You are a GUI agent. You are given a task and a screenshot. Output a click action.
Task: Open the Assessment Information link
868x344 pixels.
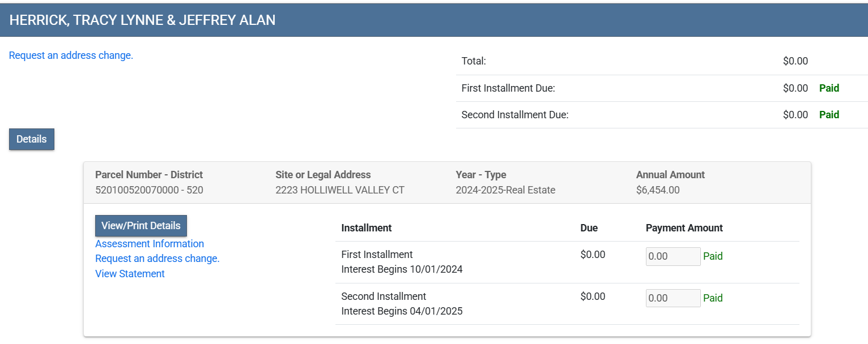click(x=150, y=244)
